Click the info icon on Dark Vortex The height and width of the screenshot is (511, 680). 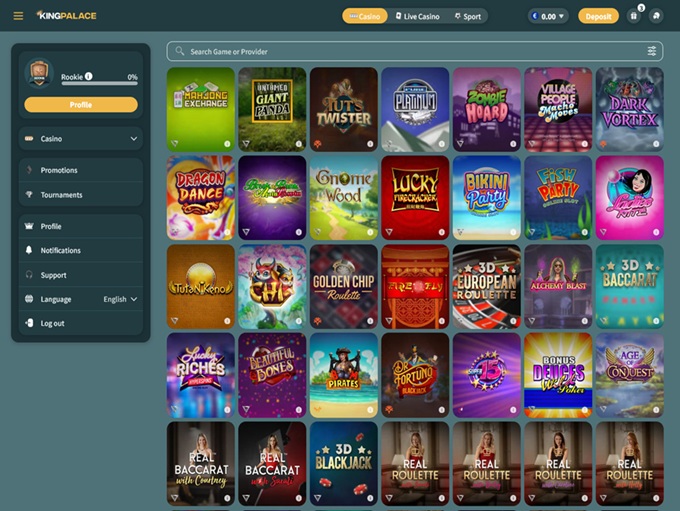click(x=656, y=144)
